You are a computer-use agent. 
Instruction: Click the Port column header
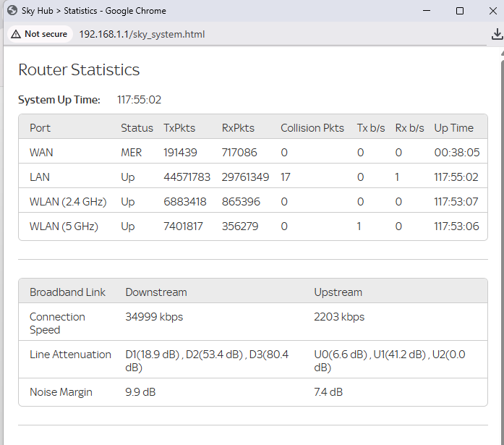click(40, 128)
